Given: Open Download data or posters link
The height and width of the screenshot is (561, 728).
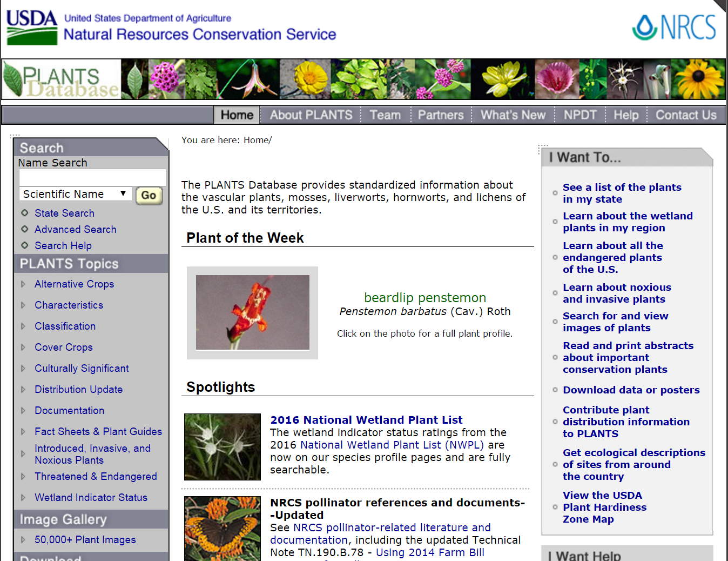Looking at the screenshot, I should click(x=631, y=390).
